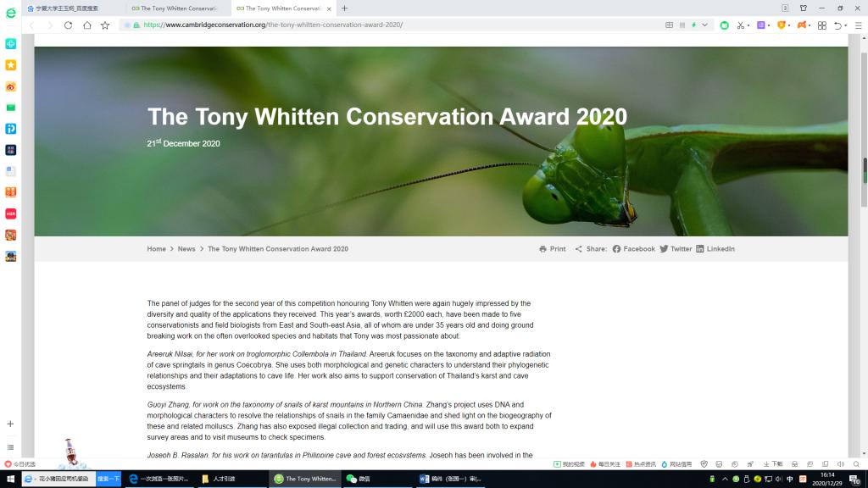Toggle the browser mute sound icon
The width and height of the screenshot is (868, 488).
pyautogui.click(x=840, y=464)
